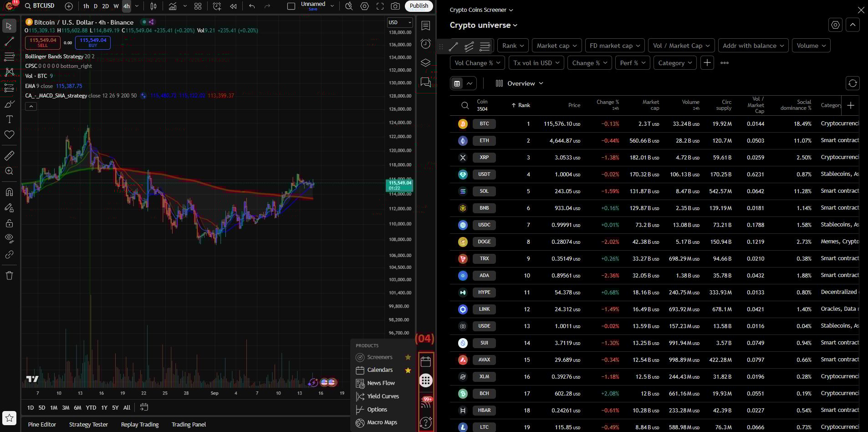Screen dimensions: 868x432
Task: Switch screener to table view
Action: [x=457, y=83]
